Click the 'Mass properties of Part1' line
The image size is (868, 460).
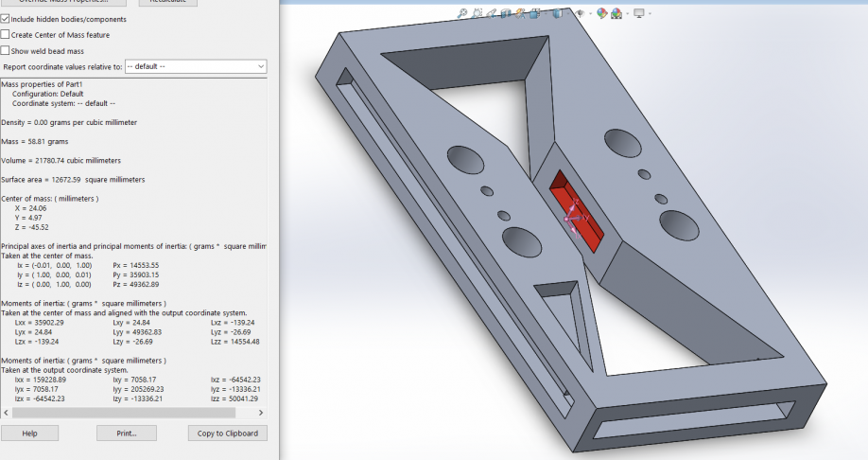42,84
